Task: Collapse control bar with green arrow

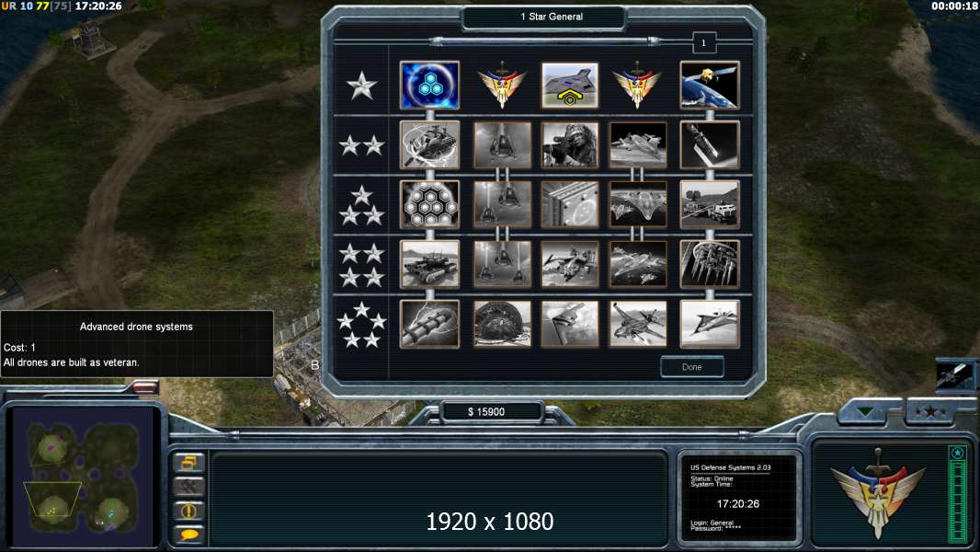Action: 866,411
